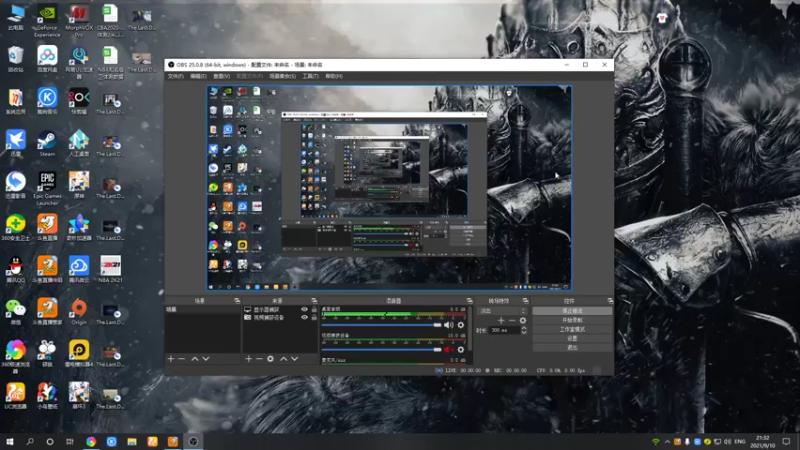Open the Epic Games Launcher desktop icon
This screenshot has width=800, height=450.
click(47, 189)
